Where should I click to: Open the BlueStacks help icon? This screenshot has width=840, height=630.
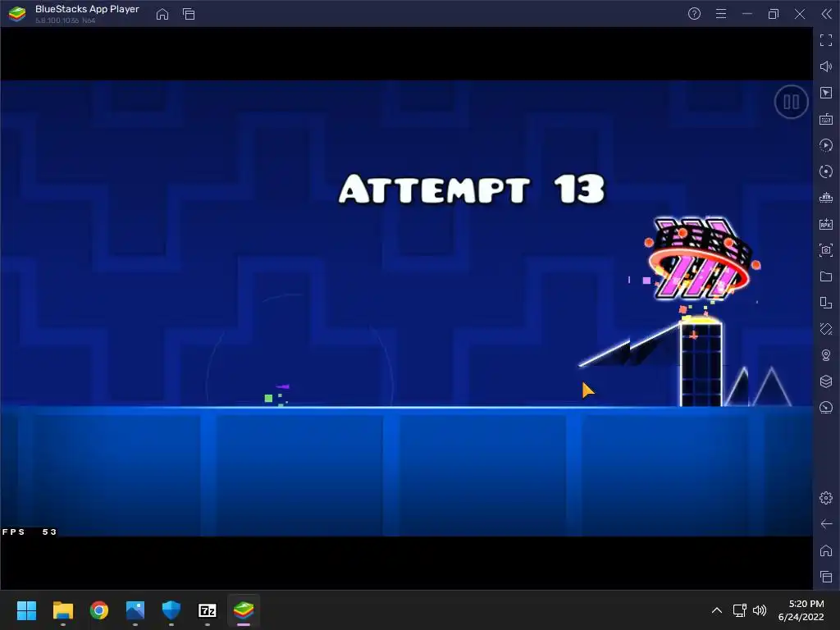click(694, 14)
